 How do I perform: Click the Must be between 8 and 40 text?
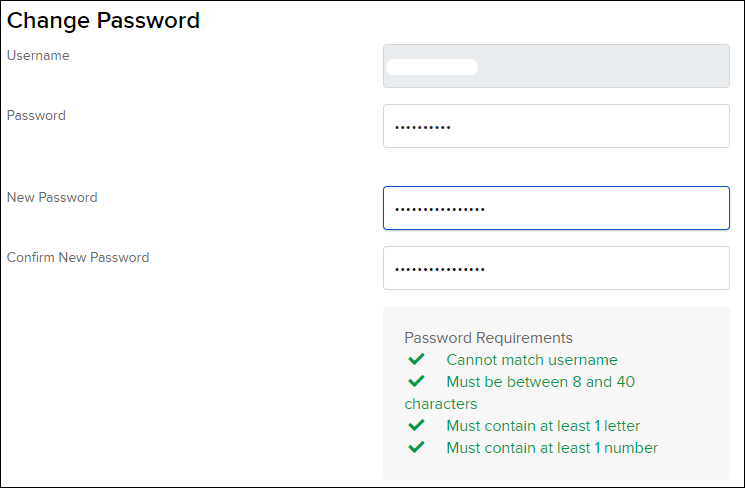[541, 382]
